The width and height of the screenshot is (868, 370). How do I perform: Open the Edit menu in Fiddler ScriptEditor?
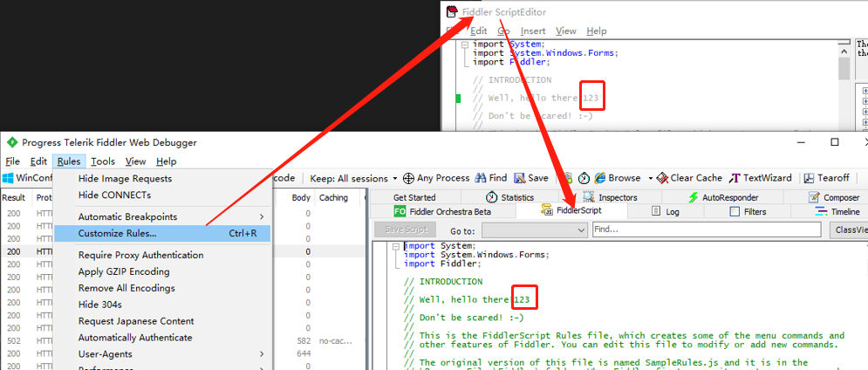tap(479, 31)
